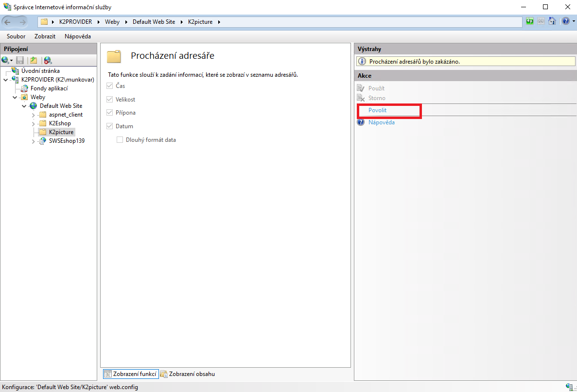Click the SWSEshop139 application icon
Image resolution: width=577 pixels, height=392 pixels.
43,141
